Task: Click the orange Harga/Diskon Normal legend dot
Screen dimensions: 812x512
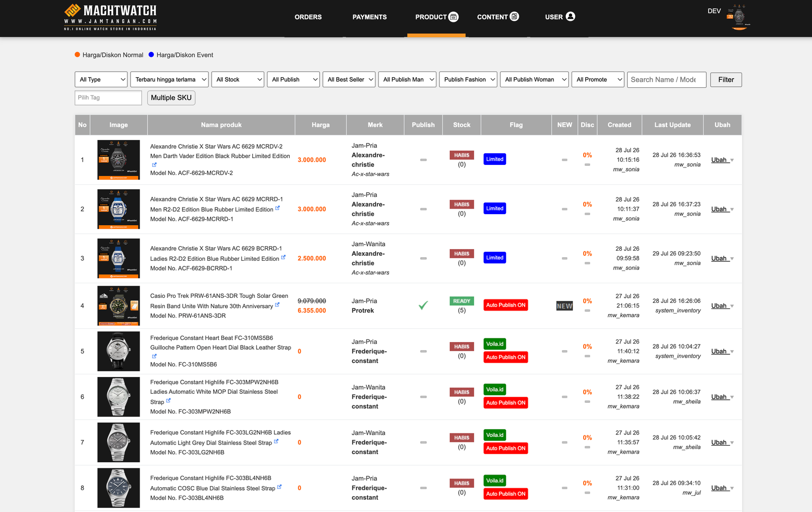Action: (77, 54)
